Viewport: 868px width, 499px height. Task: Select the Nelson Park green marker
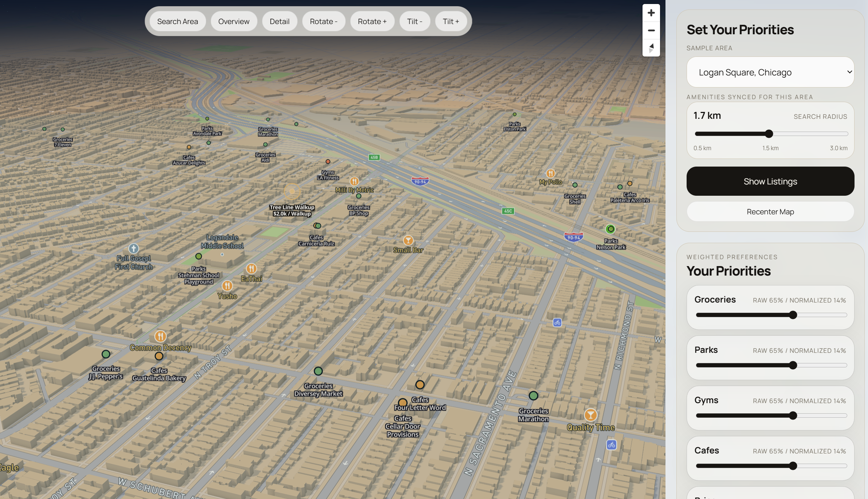610,229
